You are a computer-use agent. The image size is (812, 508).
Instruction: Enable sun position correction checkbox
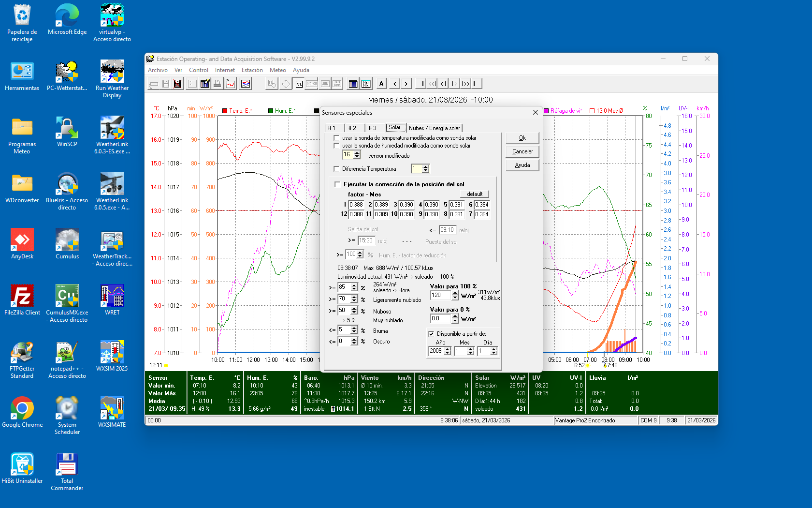(x=337, y=184)
